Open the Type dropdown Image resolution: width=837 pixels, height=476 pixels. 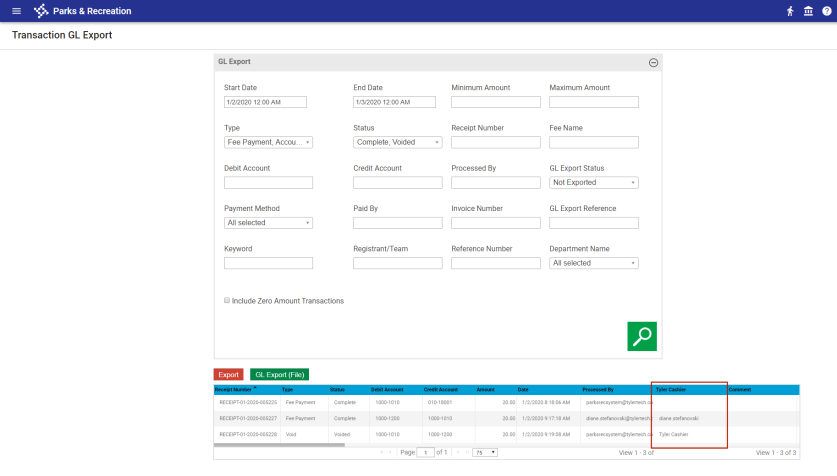tap(268, 142)
